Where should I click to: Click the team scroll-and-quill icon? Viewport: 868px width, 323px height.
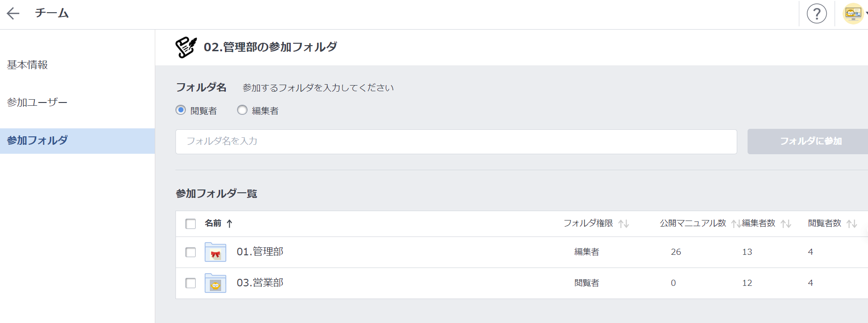[x=186, y=47]
